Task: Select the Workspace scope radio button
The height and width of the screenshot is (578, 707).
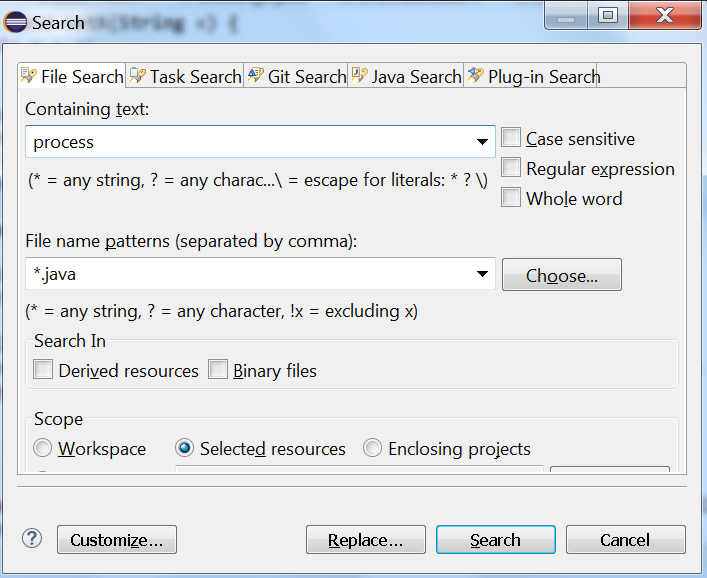Action: tap(43, 449)
